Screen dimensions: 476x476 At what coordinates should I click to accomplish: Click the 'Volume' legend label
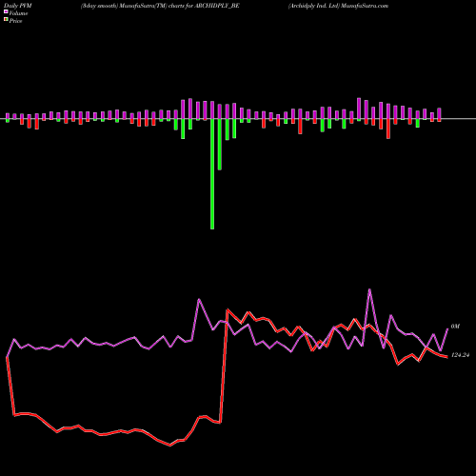pyautogui.click(x=18, y=13)
